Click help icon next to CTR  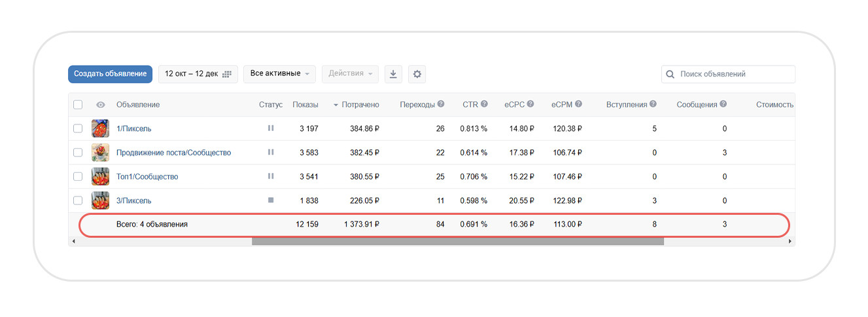(x=484, y=104)
